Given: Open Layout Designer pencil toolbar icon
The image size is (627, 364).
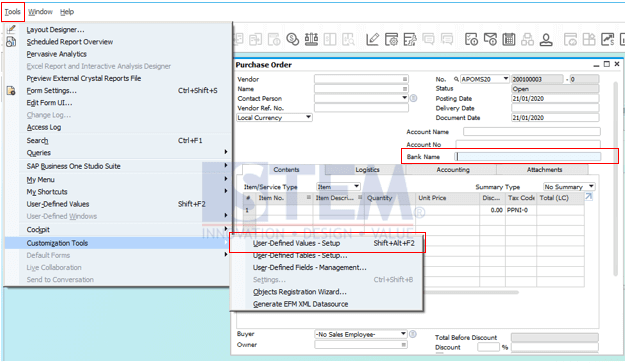Looking at the screenshot, I should point(372,39).
